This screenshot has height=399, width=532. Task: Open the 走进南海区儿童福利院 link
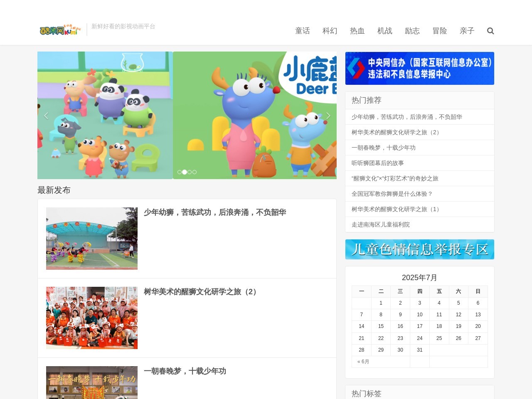point(381,225)
